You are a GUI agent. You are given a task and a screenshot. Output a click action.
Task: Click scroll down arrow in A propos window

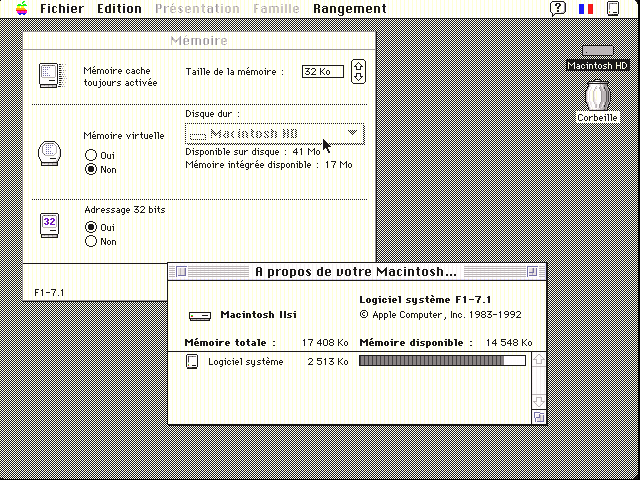coord(539,401)
